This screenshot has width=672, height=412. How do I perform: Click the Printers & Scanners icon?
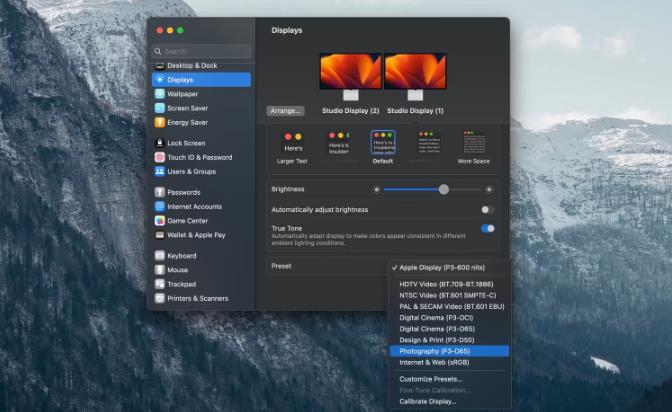click(x=159, y=298)
